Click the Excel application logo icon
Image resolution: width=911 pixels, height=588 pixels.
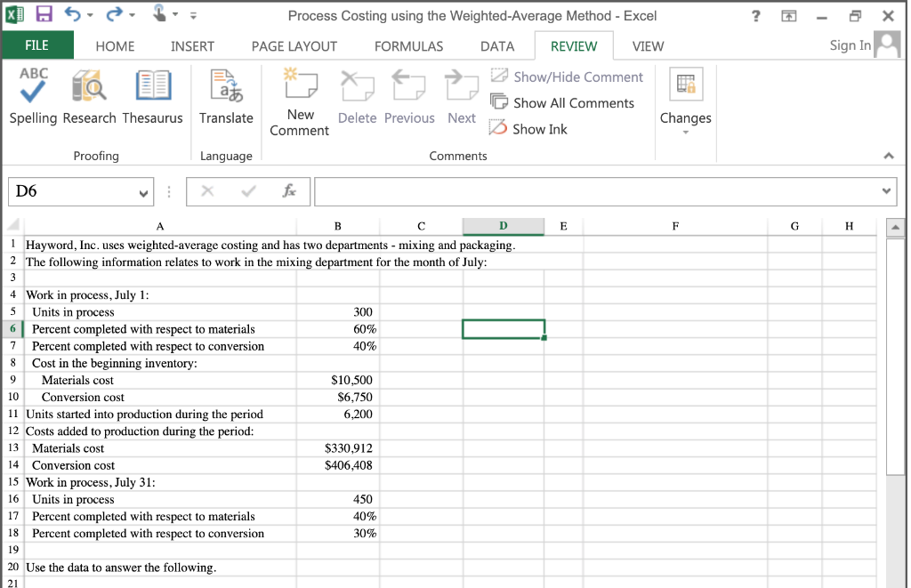click(14, 14)
